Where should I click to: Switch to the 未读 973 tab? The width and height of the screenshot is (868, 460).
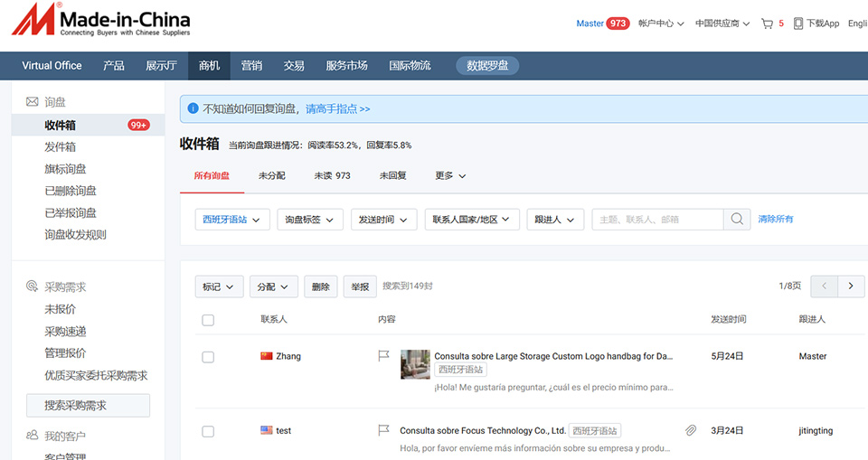[x=332, y=175]
